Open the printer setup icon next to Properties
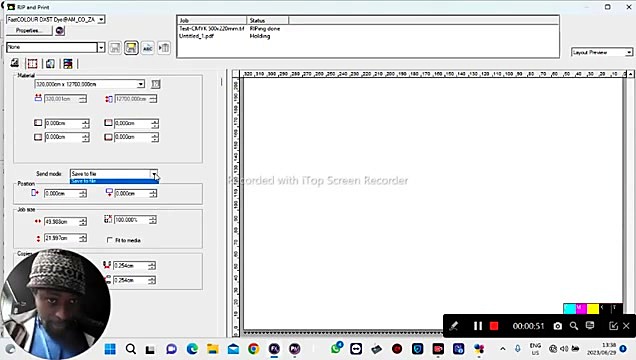636x360 pixels. [60, 31]
